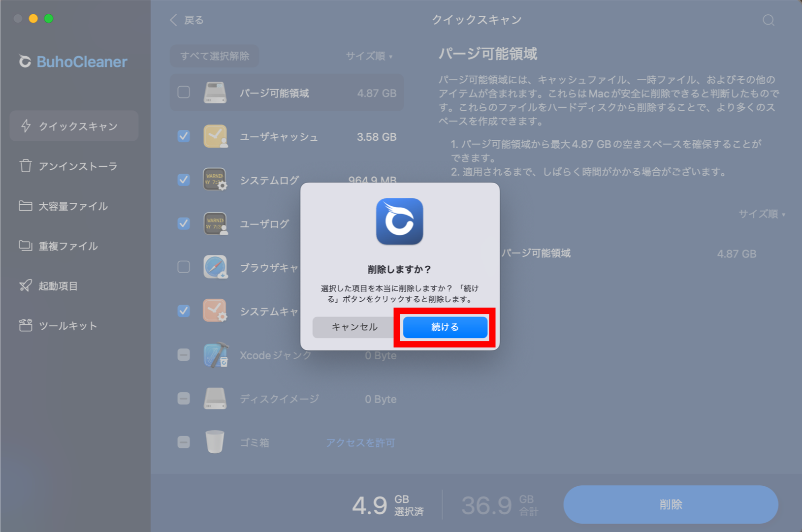The height and width of the screenshot is (532, 802).
Task: Click the green zoom window button
Action: [x=49, y=19]
